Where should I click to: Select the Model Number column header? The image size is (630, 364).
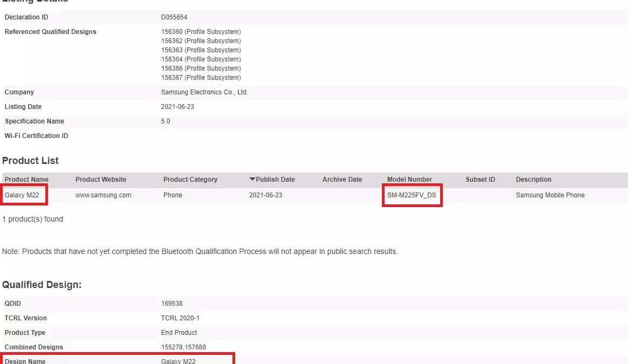[x=409, y=180]
